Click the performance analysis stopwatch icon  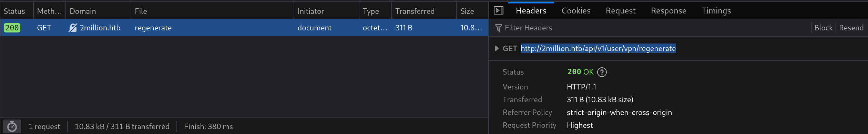point(12,126)
